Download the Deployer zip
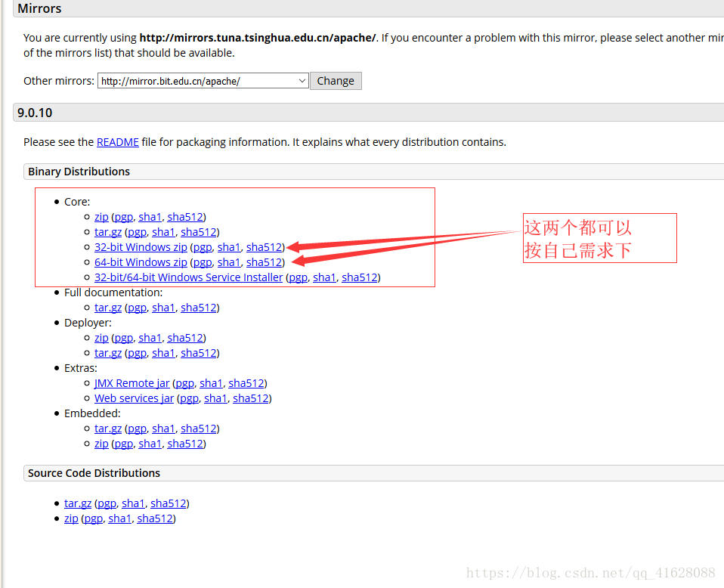This screenshot has height=588, width=724. pyautogui.click(x=101, y=338)
